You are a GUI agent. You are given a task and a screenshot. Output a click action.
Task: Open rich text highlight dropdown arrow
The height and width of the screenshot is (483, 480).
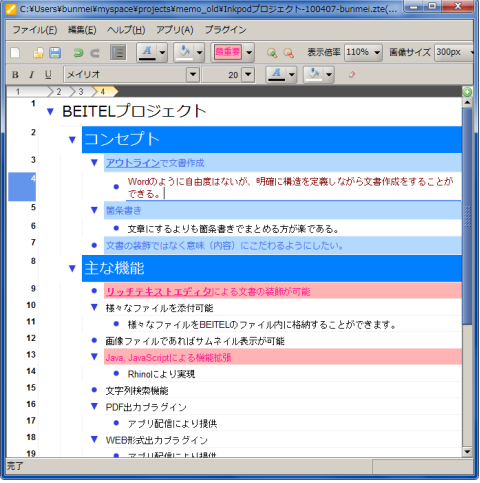coord(329,74)
